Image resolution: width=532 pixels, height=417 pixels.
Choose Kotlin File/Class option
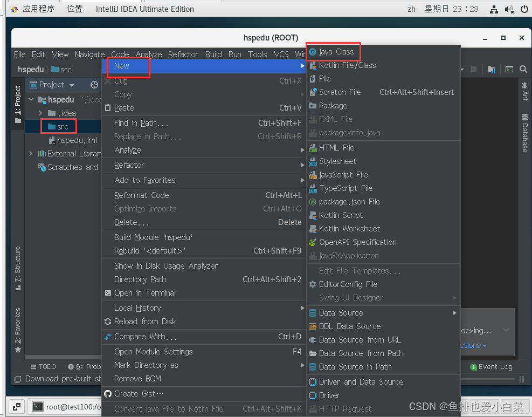tap(383, 65)
